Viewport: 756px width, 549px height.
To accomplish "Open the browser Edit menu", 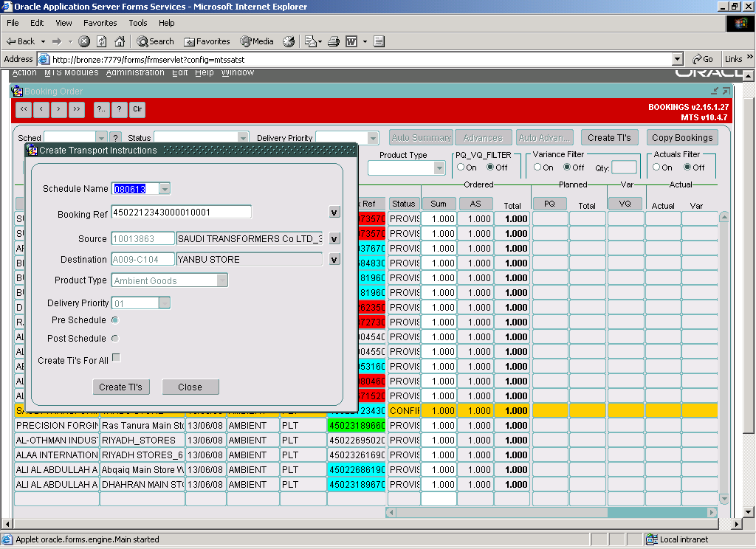I will coord(37,23).
